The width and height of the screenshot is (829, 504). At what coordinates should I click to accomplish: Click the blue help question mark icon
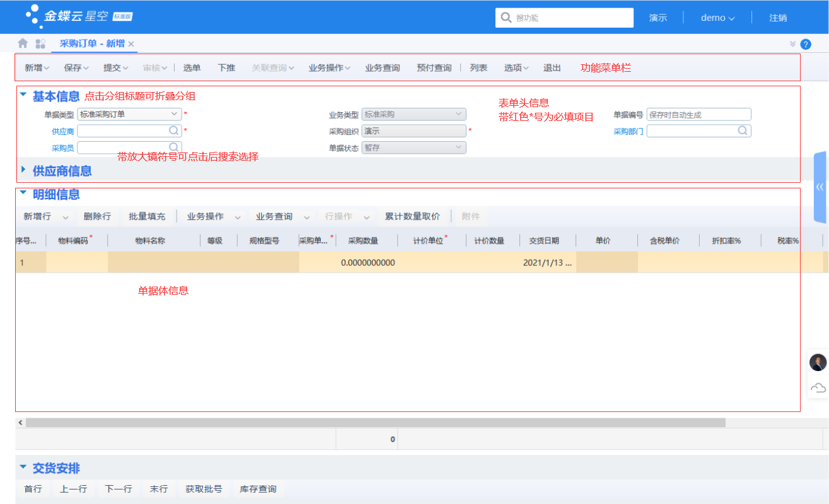806,44
